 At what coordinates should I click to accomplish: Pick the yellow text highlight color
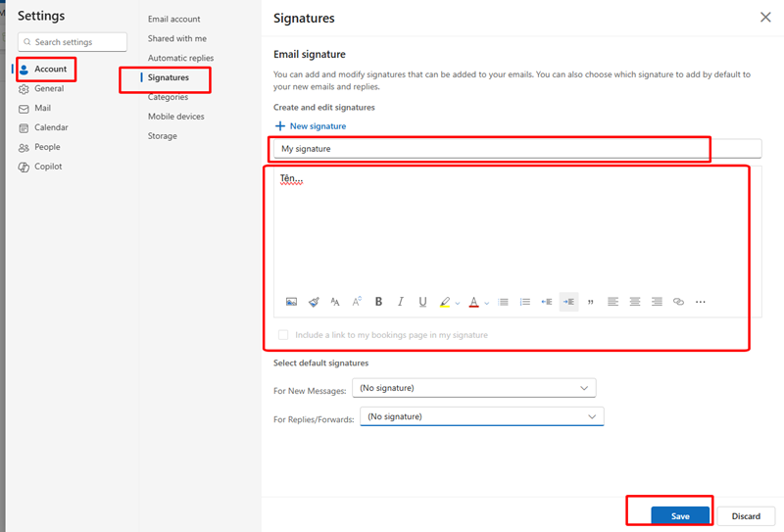point(445,302)
